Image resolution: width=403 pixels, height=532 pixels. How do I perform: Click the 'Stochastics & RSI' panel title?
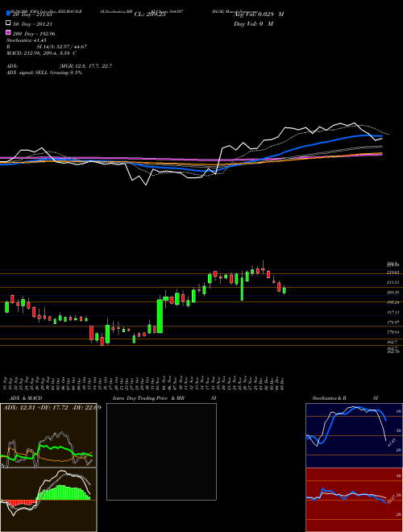tap(345, 398)
